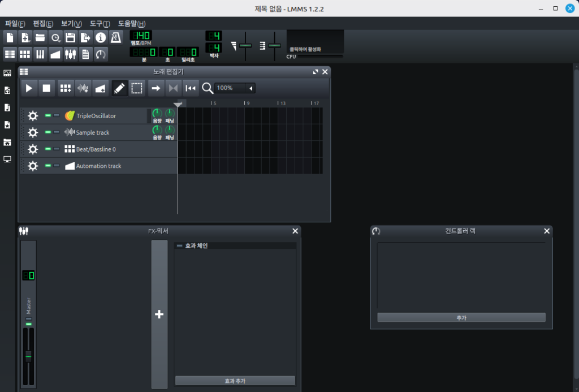Open the 도구 menu
The image size is (579, 392).
100,24
